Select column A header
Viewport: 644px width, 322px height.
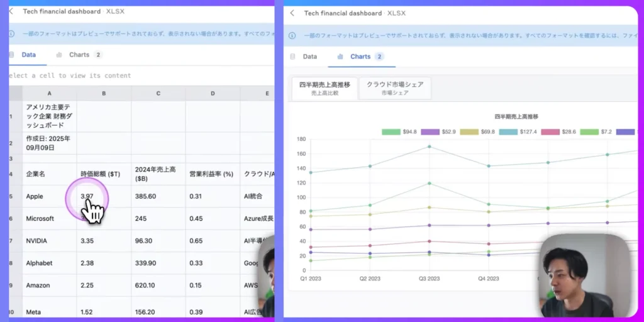[x=49, y=94]
